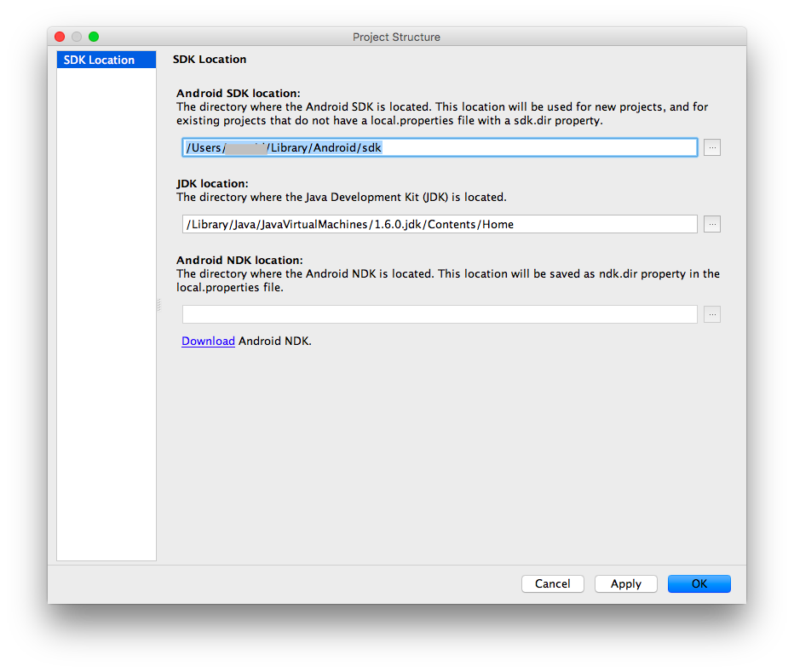The width and height of the screenshot is (794, 672).
Task: Click the Android NDK location label
Action: click(239, 260)
